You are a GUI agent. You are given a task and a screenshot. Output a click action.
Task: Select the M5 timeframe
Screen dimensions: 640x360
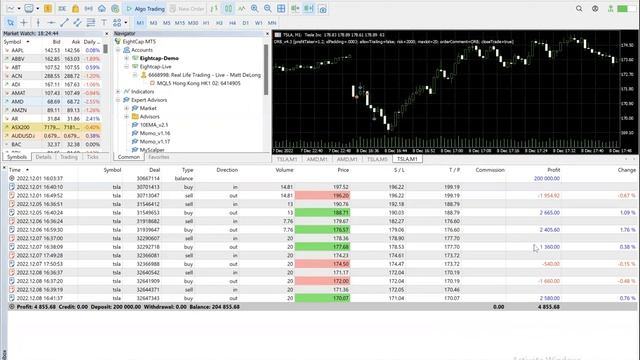[167, 23]
